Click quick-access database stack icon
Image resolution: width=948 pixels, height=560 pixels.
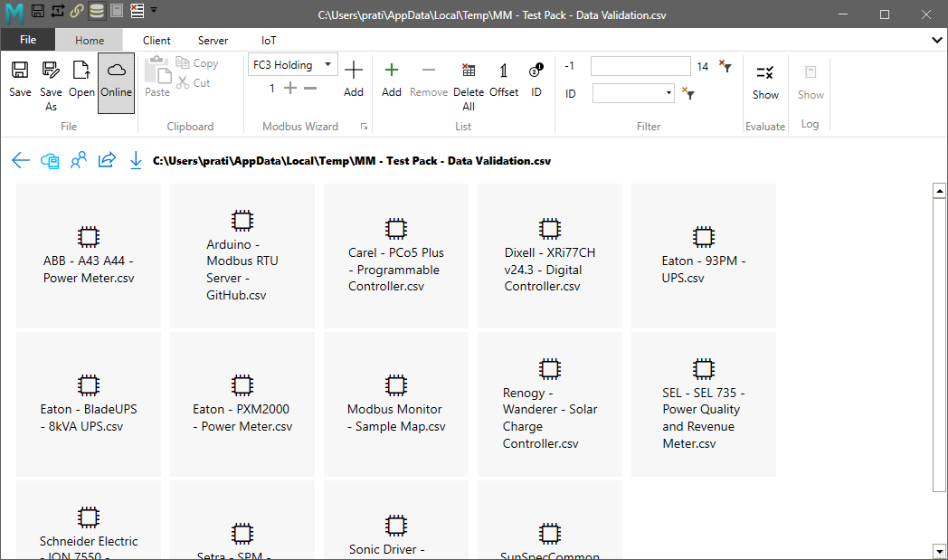point(96,10)
